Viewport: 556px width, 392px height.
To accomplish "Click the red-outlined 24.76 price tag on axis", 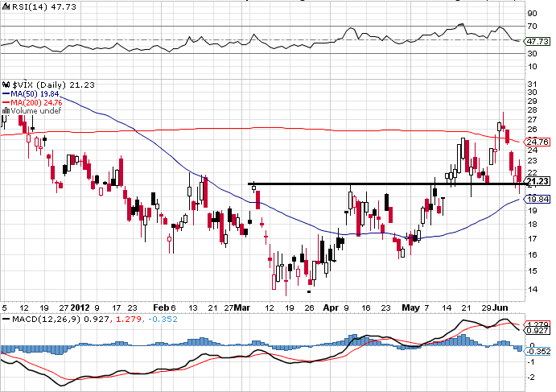I will click(x=537, y=142).
